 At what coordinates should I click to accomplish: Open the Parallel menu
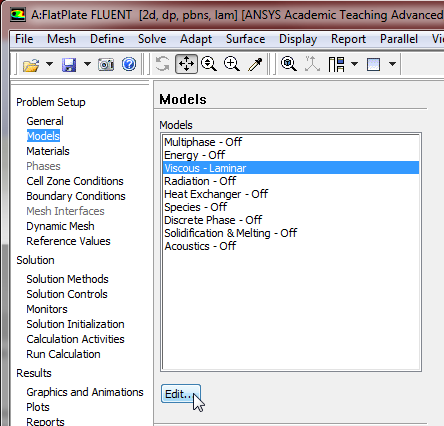click(x=399, y=39)
